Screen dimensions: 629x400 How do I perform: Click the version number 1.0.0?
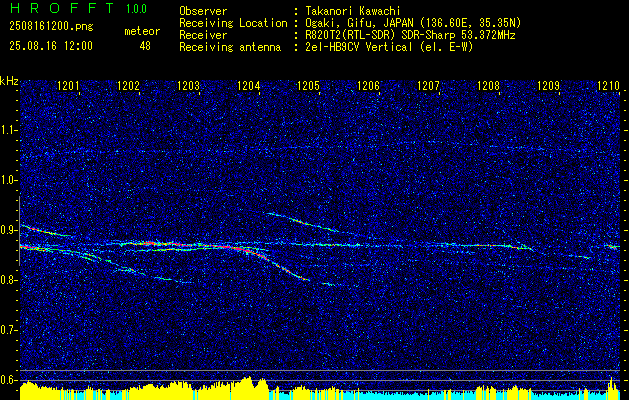(x=136, y=8)
